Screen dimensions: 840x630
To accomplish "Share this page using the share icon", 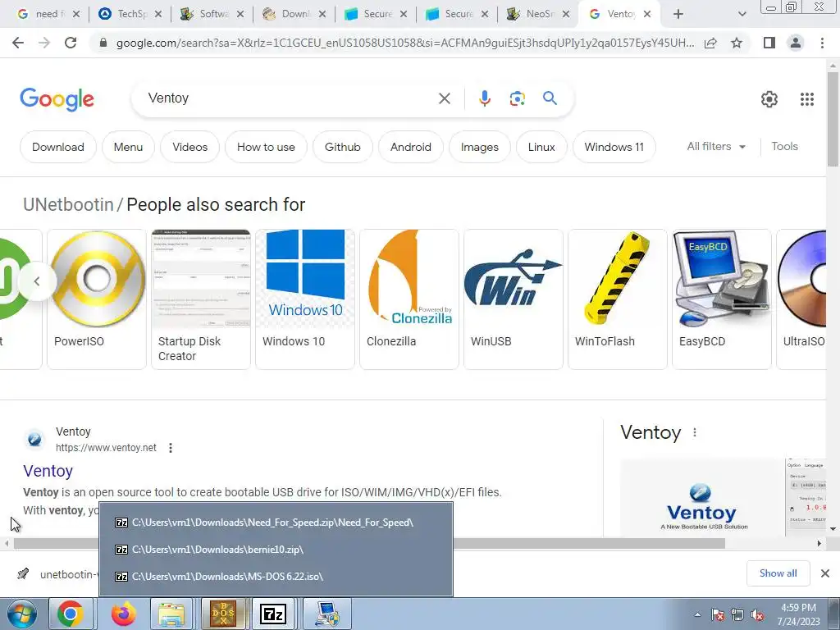I will coord(710,43).
